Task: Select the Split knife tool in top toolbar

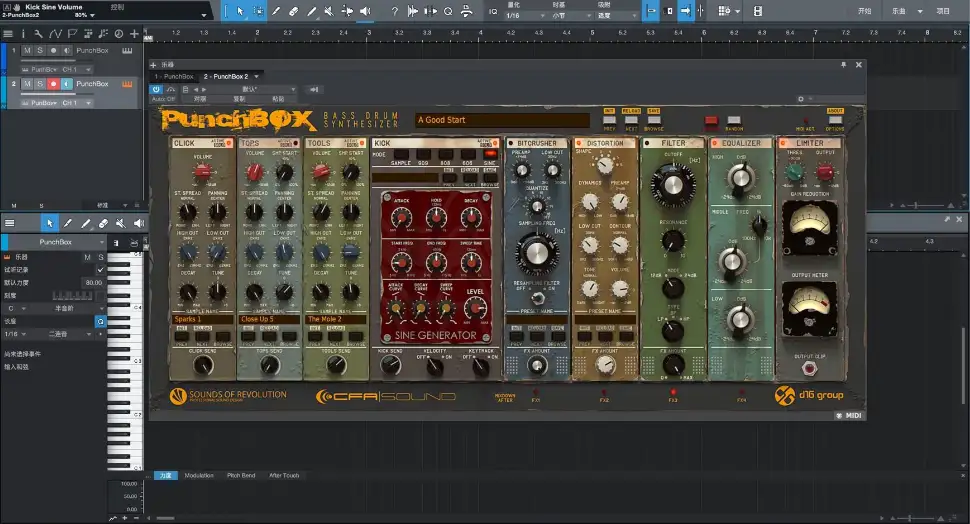Action: (x=277, y=11)
